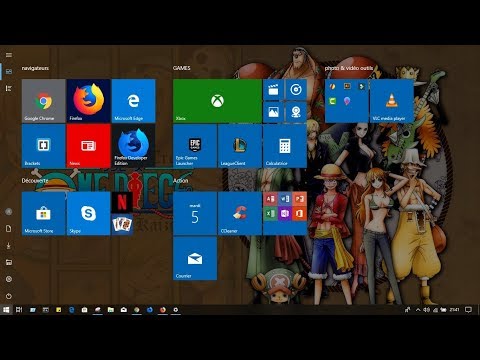Open the Courrier mail tile
480x360 pixels.
tap(195, 259)
